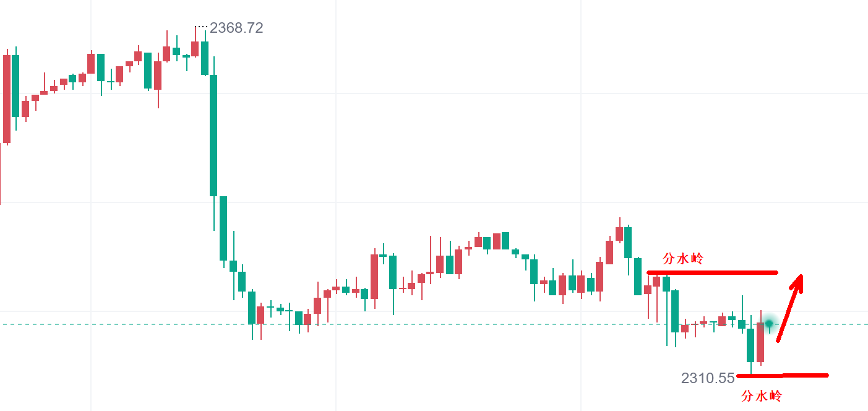Click the first red candle at the far left

coord(7,99)
